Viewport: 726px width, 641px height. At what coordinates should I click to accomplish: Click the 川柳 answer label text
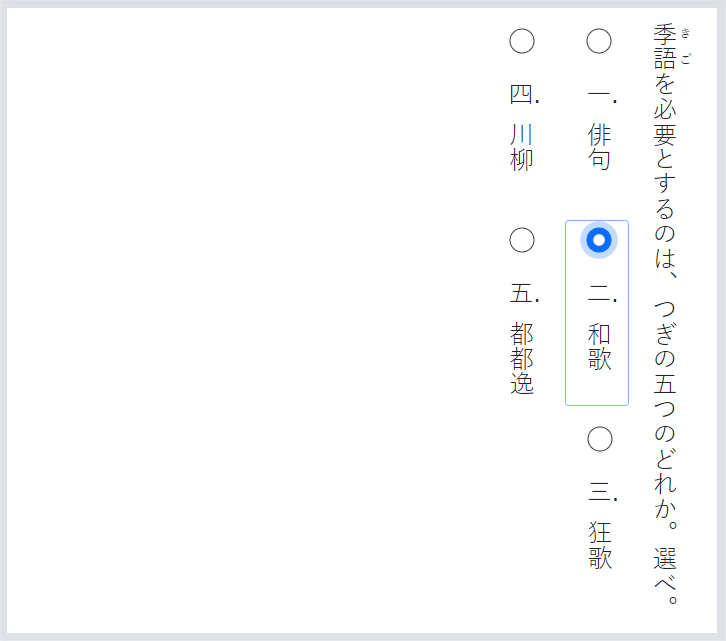coord(522,146)
